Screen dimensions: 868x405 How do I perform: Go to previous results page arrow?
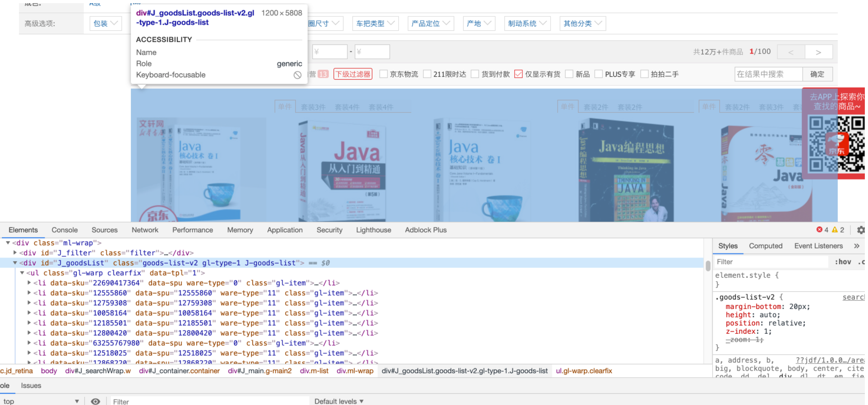click(x=791, y=52)
